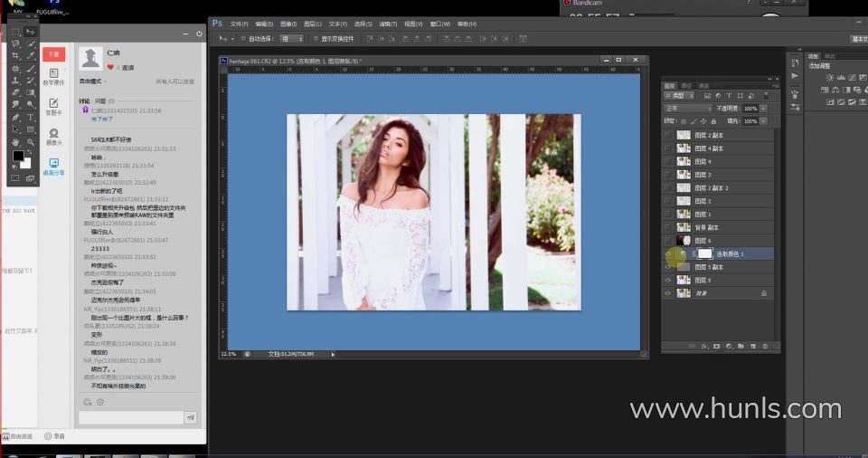The width and height of the screenshot is (868, 458).
Task: Open the 图层(L) menu
Action: (x=313, y=24)
